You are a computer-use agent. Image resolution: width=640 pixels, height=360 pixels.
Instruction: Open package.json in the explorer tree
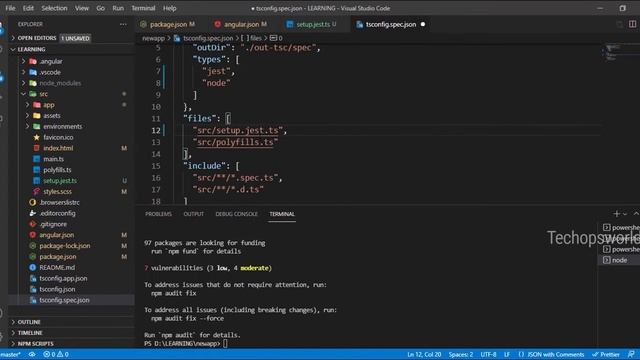tap(58, 257)
